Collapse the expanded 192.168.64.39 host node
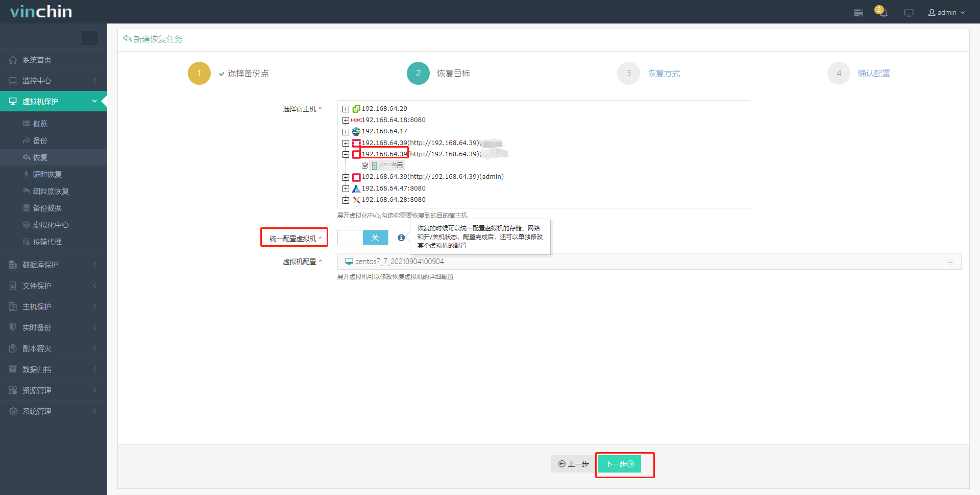 (x=346, y=154)
